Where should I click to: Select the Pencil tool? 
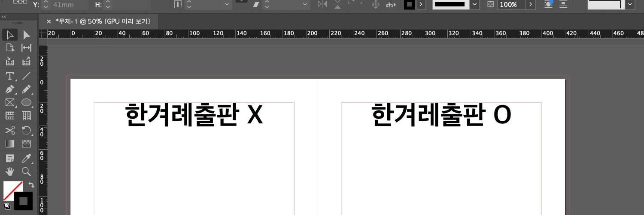coord(26,89)
